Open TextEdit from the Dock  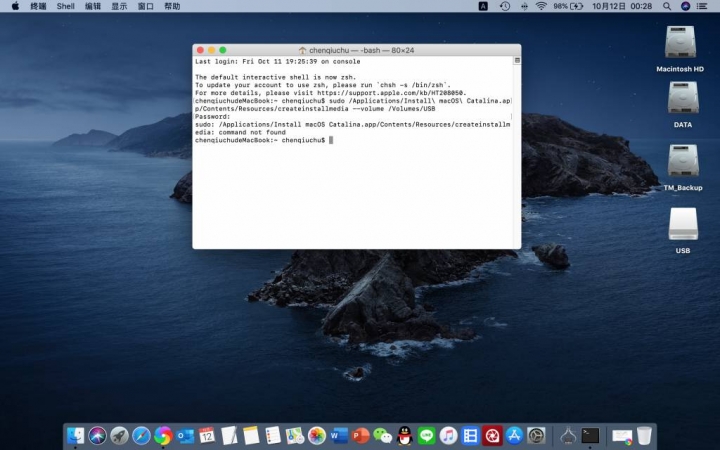pos(229,435)
